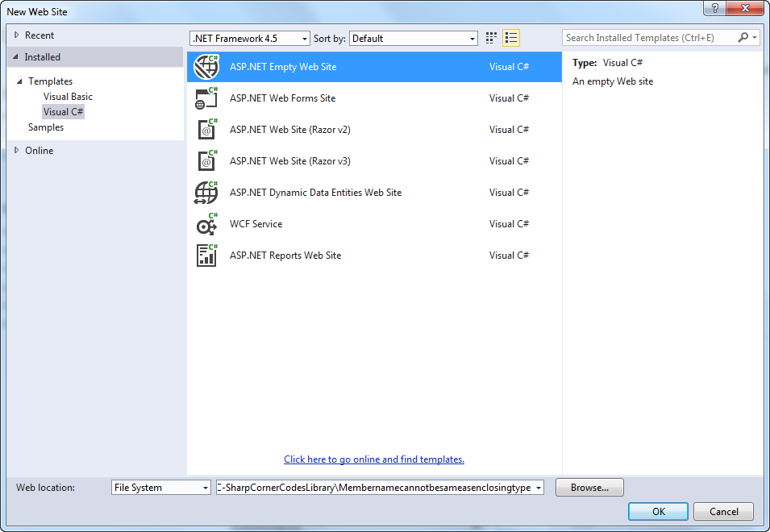Select ASP.NET Reports Web Site name
Image resolution: width=770 pixels, height=532 pixels.
pyautogui.click(x=285, y=256)
